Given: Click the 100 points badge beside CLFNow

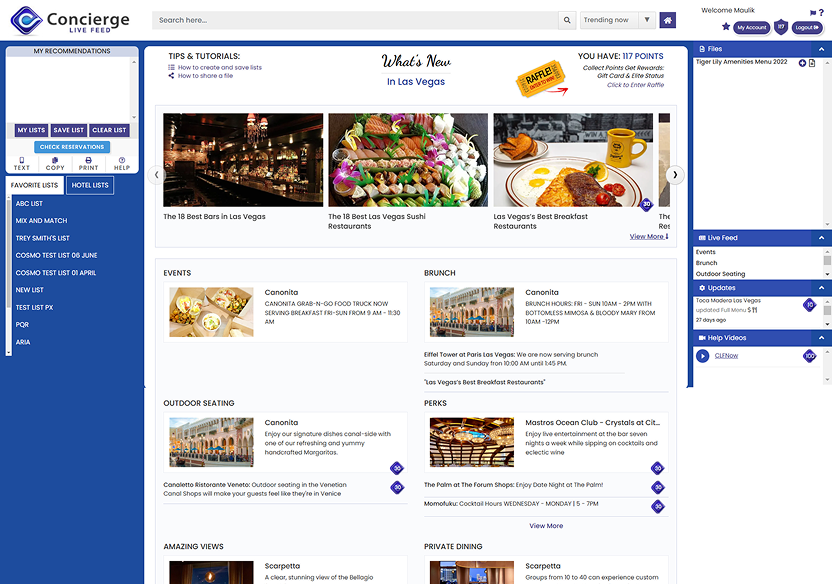Looking at the screenshot, I should pos(809,356).
